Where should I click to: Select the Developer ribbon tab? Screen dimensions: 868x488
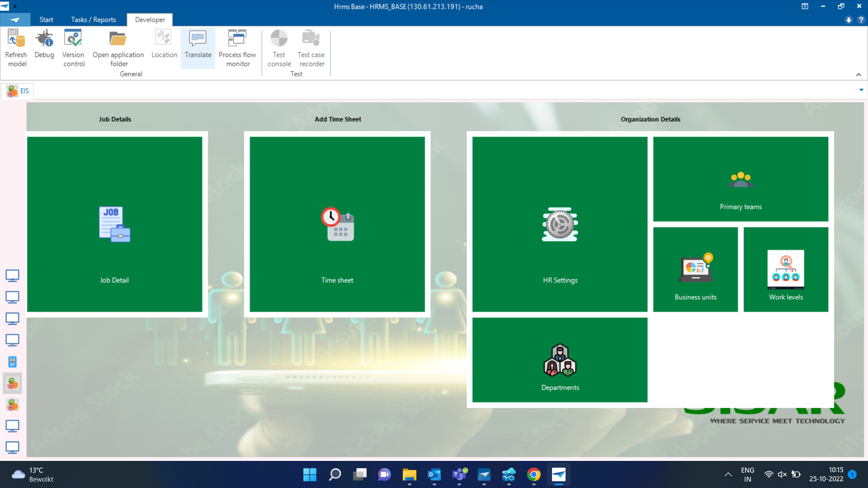[x=150, y=20]
